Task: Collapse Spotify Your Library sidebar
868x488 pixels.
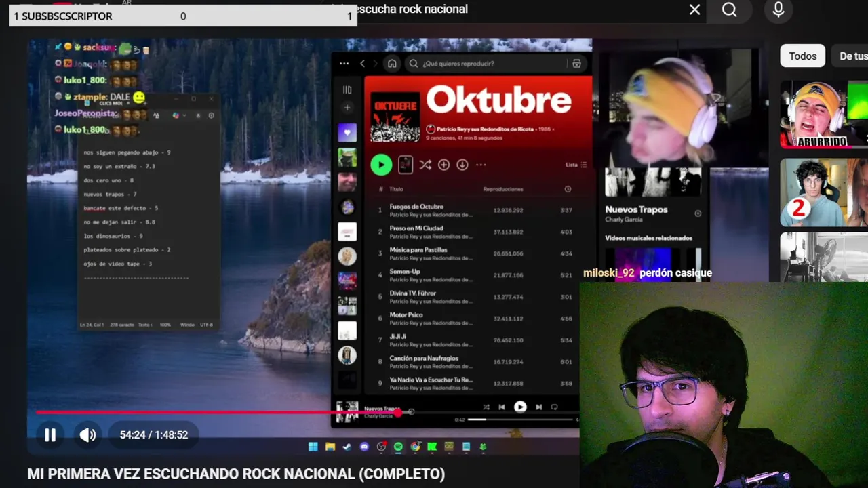Action: click(347, 89)
